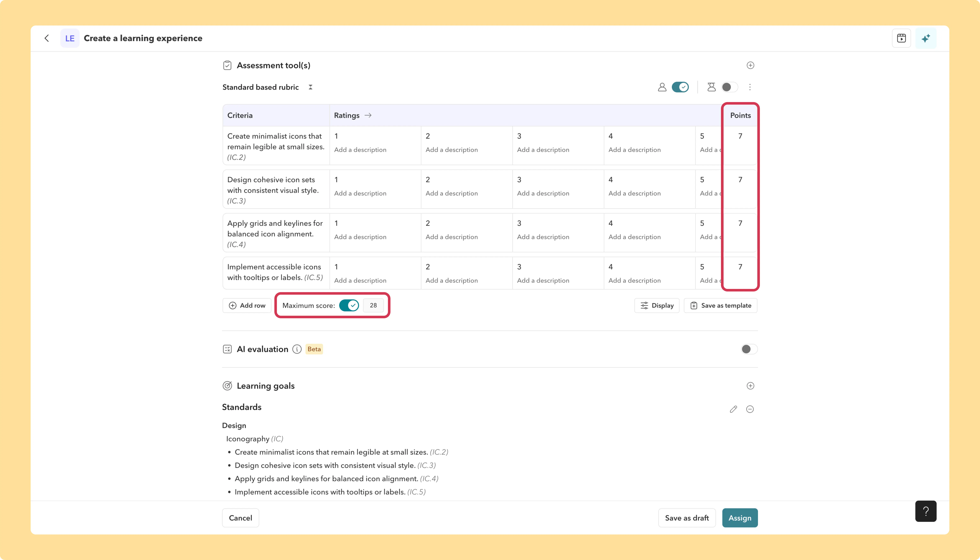Click the Criteria column header
980x560 pixels.
coord(240,115)
